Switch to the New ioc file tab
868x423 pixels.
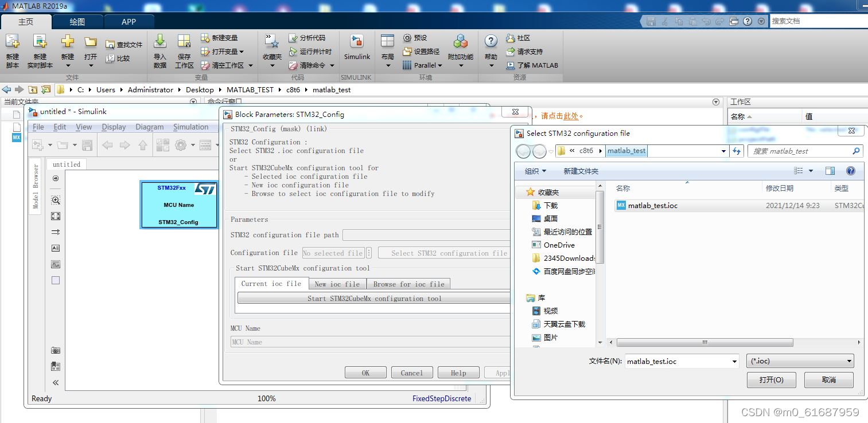tap(337, 283)
